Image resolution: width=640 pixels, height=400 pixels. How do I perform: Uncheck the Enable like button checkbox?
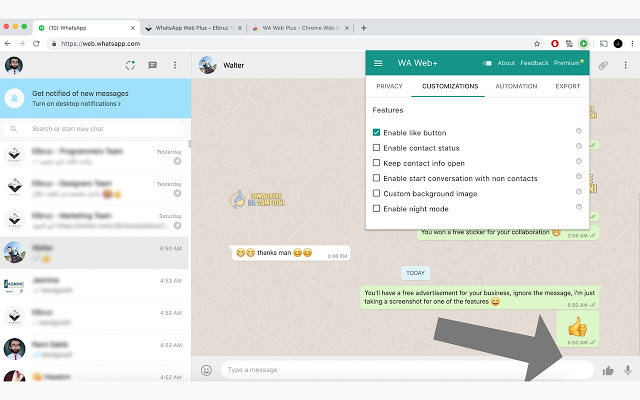[377, 132]
